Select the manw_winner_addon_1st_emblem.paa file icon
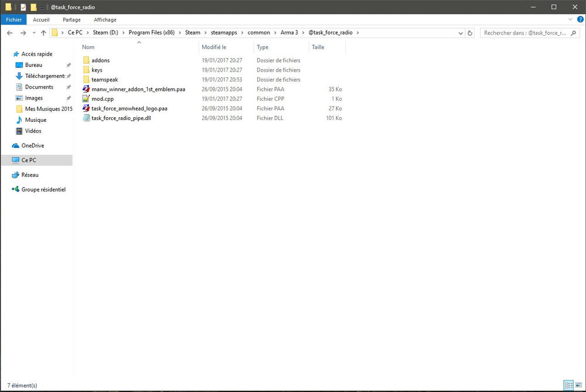Viewport: 586px width, 392px height. 86,89
